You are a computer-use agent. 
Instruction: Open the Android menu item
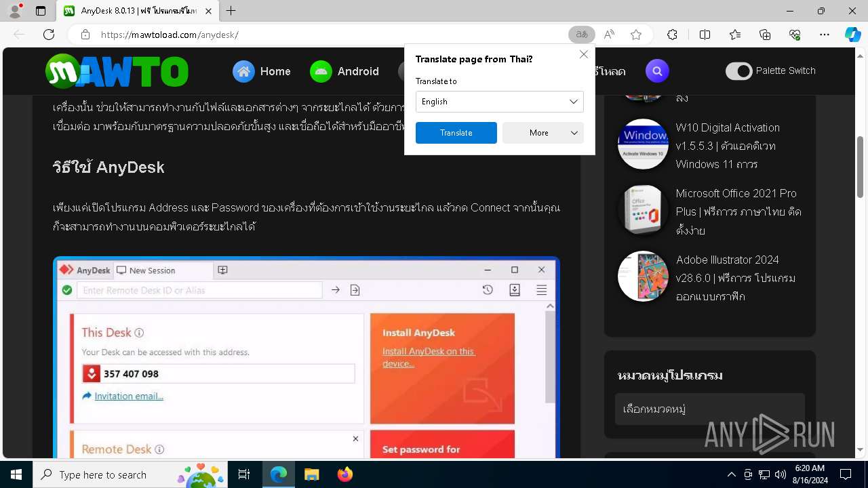pyautogui.click(x=344, y=71)
